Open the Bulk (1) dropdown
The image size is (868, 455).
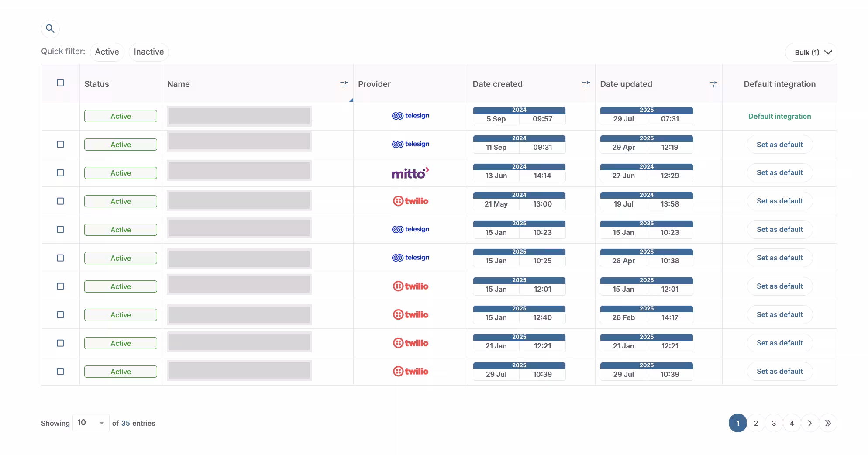click(811, 52)
